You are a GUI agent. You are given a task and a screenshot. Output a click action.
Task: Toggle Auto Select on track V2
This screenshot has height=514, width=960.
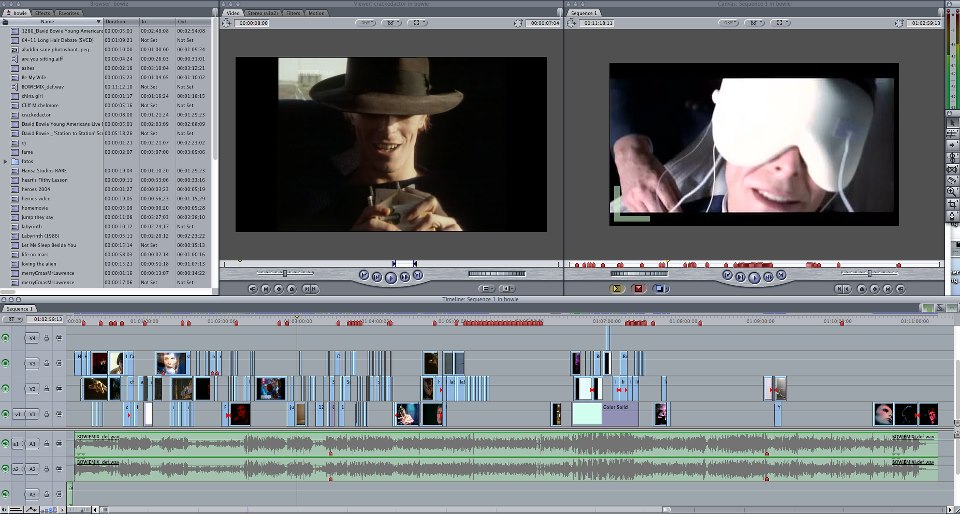(x=59, y=389)
